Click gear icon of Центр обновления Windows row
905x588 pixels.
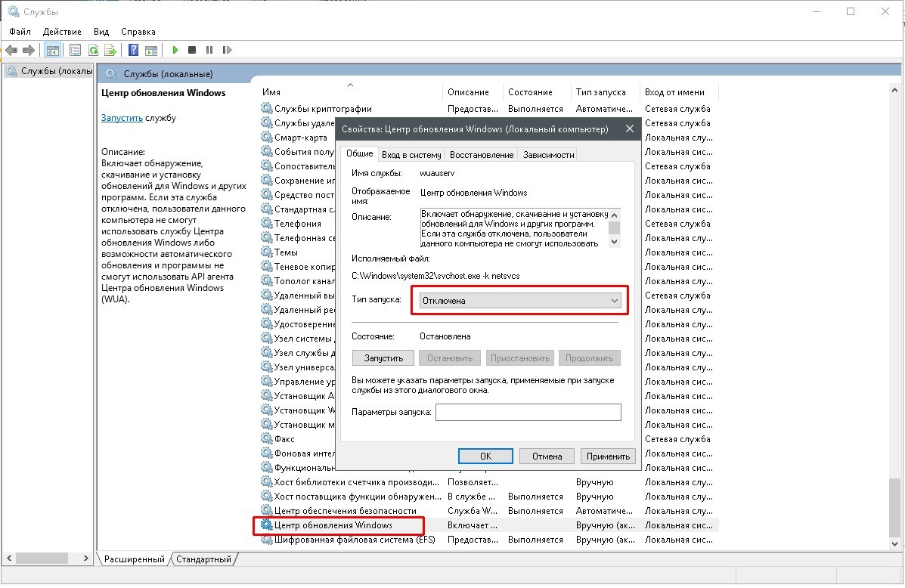(266, 525)
